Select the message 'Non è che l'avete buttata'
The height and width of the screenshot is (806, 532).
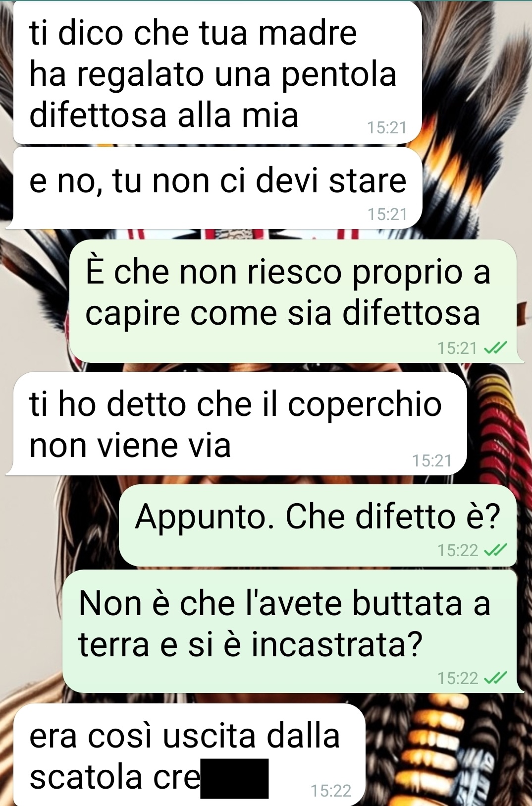(x=289, y=631)
